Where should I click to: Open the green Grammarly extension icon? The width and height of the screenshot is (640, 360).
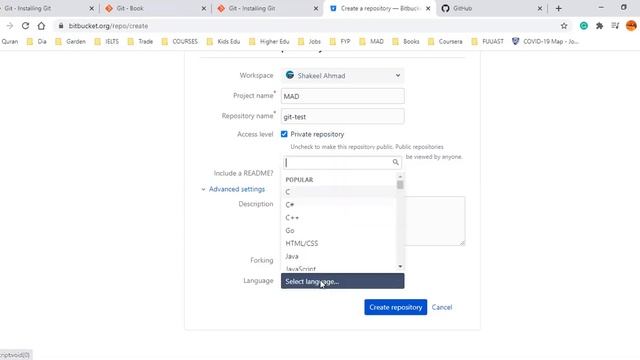click(584, 26)
